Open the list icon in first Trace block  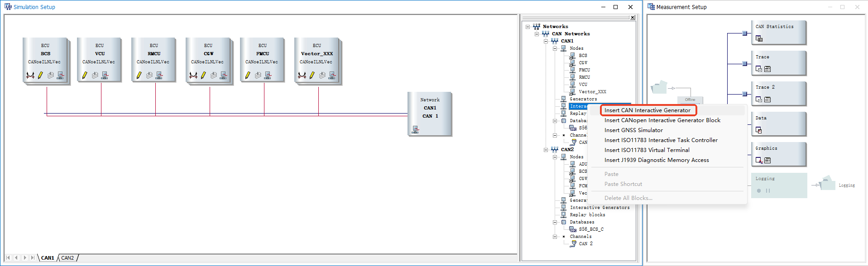coord(767,69)
